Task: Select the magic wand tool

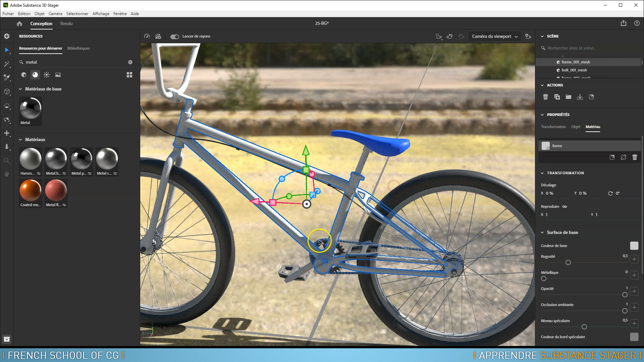Action: 7,64
